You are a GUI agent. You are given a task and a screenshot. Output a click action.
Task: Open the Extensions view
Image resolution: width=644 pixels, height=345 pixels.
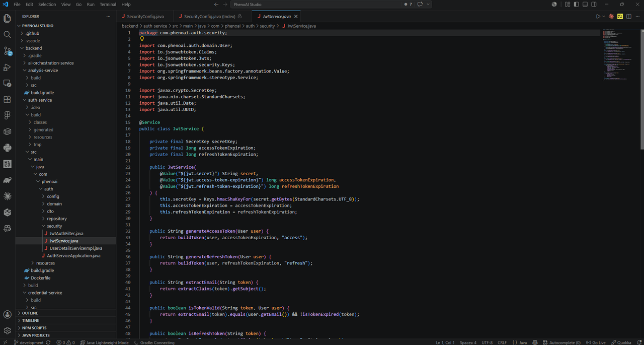click(x=8, y=99)
